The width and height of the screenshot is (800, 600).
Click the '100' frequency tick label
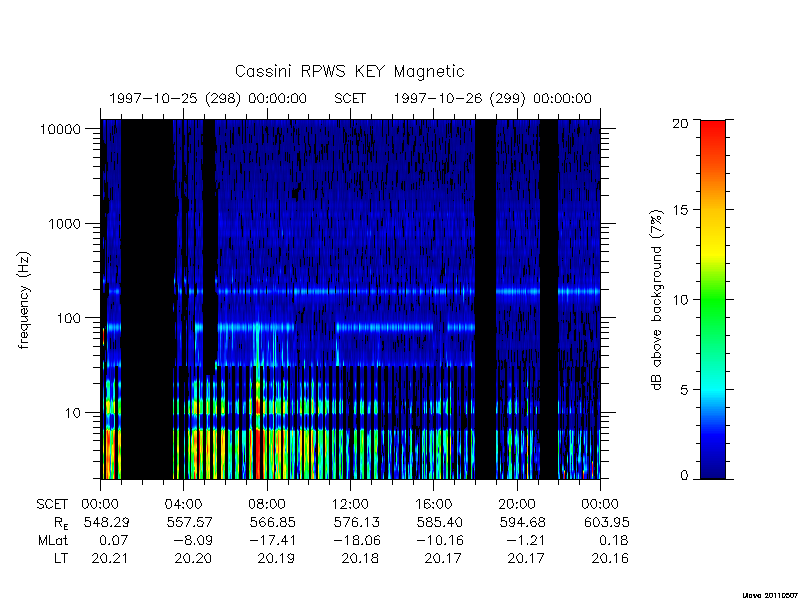[69, 318]
